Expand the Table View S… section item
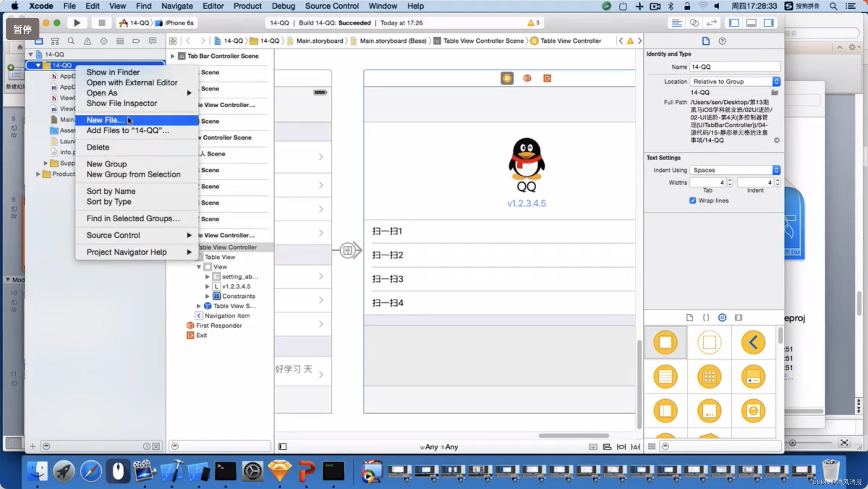The height and width of the screenshot is (489, 868). coord(199,306)
